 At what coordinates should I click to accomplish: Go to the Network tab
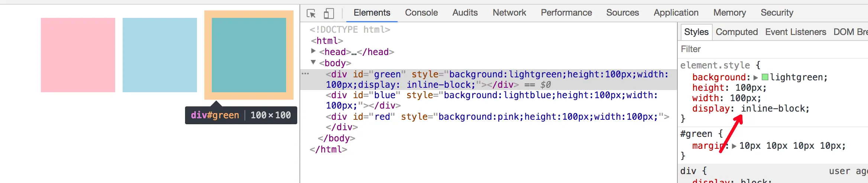pos(509,13)
